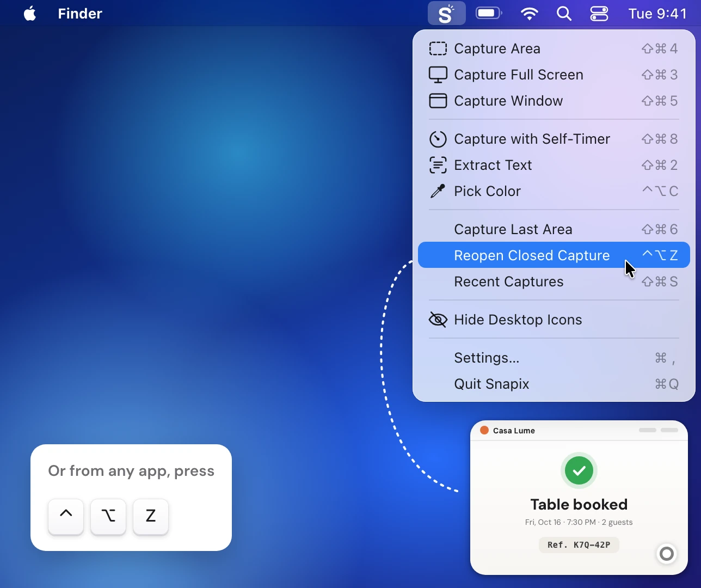Click the green checkmark in Casa Lume
701x588 pixels.
coord(579,470)
